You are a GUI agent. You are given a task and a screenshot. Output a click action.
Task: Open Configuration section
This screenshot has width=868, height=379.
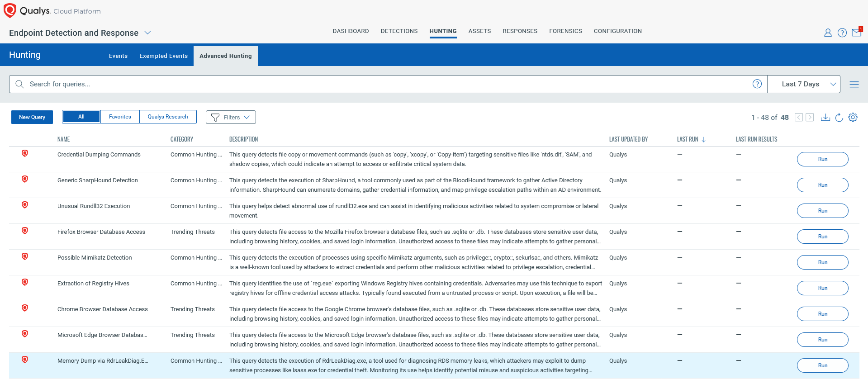[x=617, y=31]
